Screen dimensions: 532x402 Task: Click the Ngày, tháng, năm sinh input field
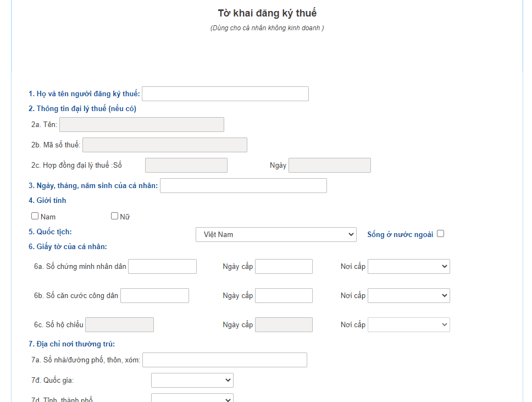pyautogui.click(x=243, y=186)
